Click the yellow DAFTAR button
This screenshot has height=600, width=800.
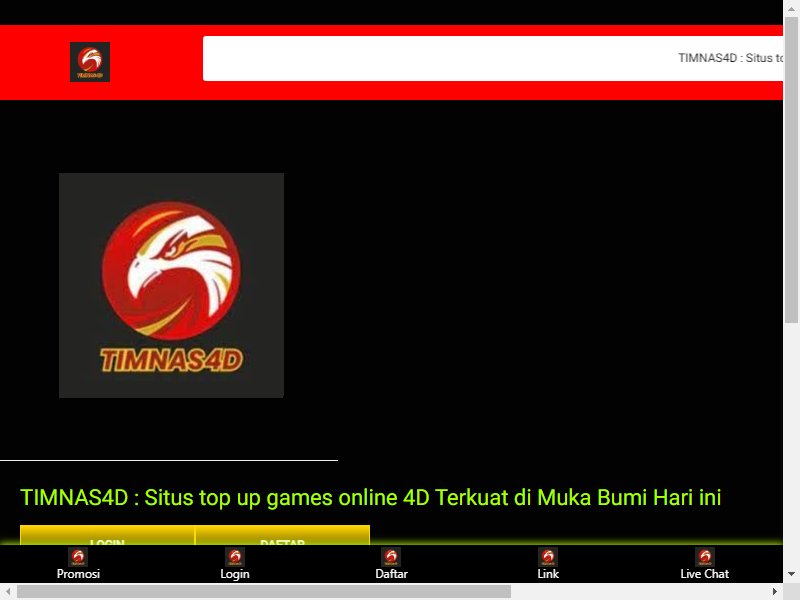point(283,535)
